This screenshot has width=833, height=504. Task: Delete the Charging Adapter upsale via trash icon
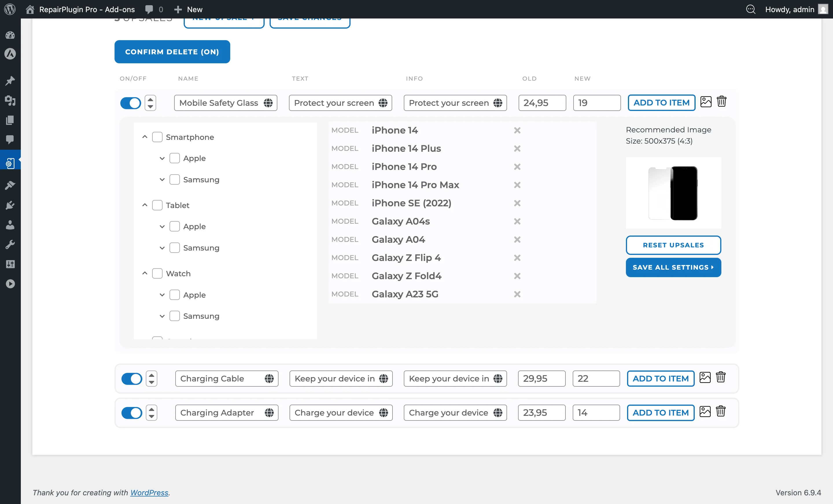pyautogui.click(x=721, y=412)
